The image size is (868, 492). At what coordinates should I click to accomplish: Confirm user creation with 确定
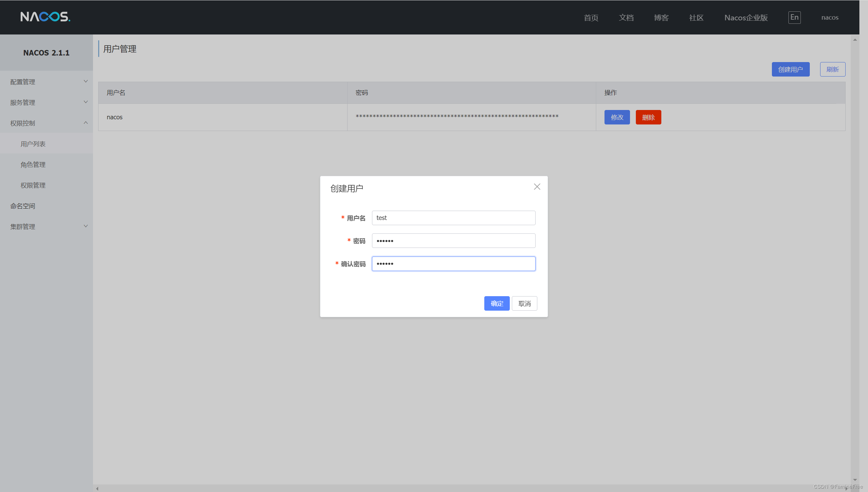click(x=497, y=303)
